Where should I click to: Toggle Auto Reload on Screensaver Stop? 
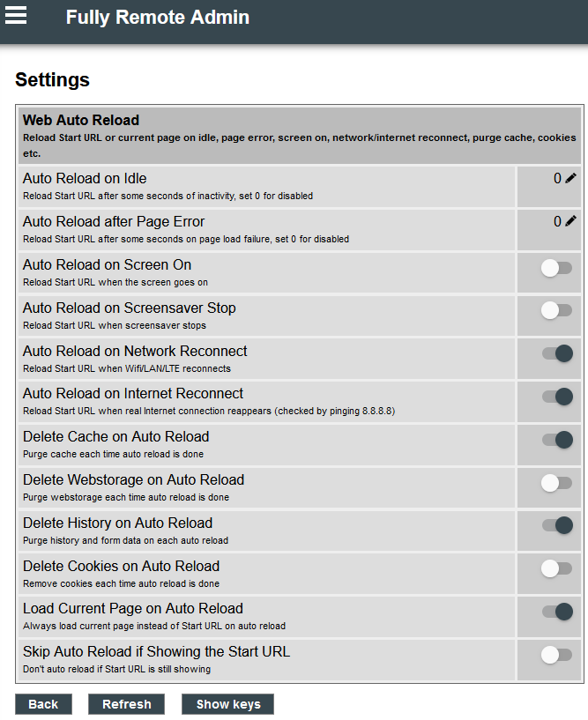pos(556,310)
